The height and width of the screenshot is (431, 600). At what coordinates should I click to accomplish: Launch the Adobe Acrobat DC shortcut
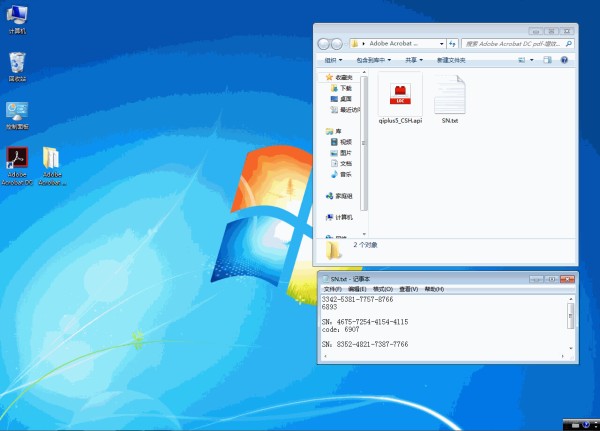click(x=17, y=166)
